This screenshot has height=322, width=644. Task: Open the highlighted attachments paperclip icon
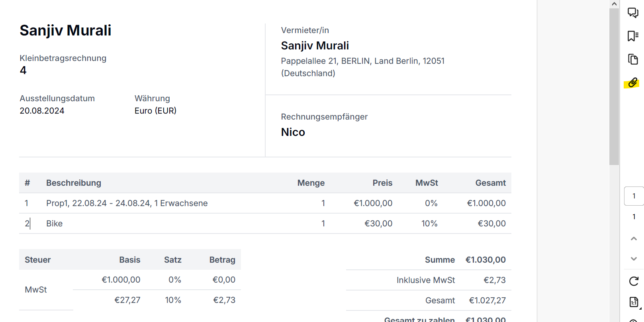click(632, 83)
